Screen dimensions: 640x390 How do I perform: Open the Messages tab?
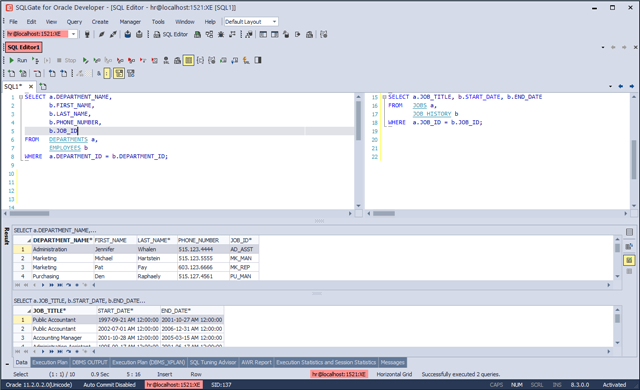coord(393,362)
